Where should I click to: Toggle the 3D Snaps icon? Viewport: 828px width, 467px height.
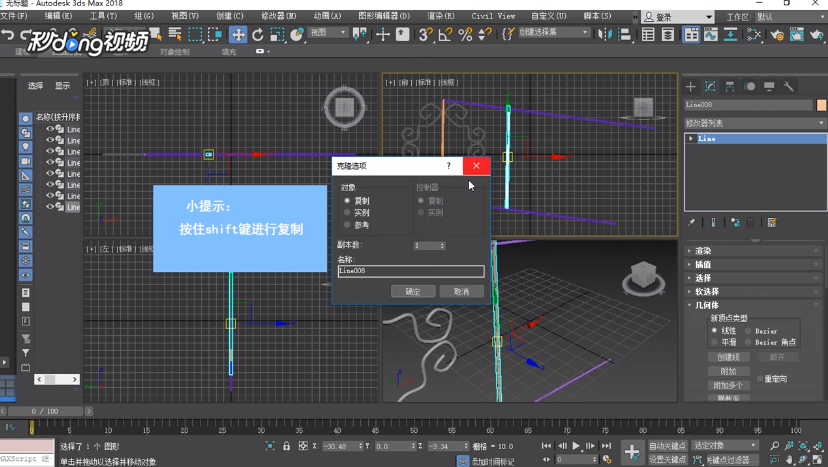pos(424,35)
